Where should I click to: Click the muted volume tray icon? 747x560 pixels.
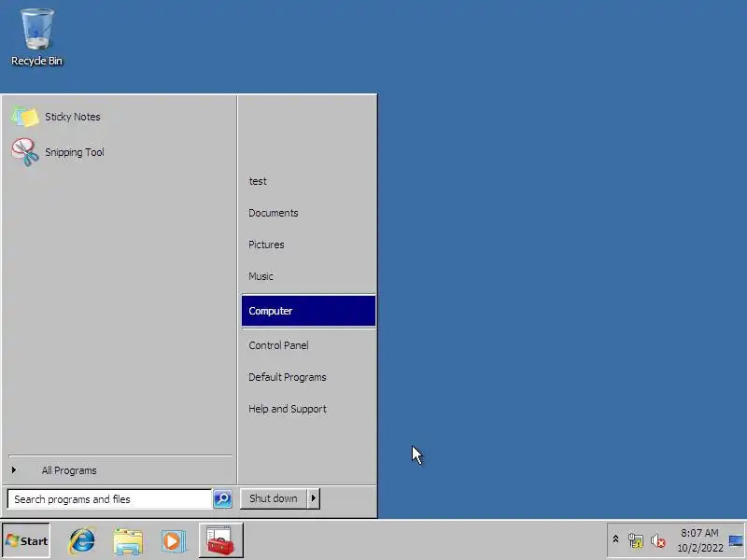point(658,540)
